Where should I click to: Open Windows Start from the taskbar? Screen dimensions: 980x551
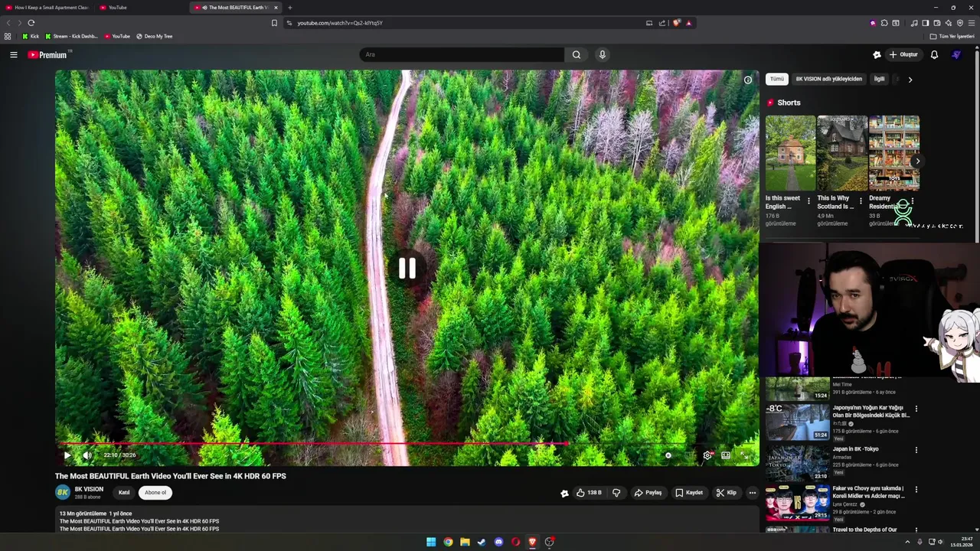(431, 542)
